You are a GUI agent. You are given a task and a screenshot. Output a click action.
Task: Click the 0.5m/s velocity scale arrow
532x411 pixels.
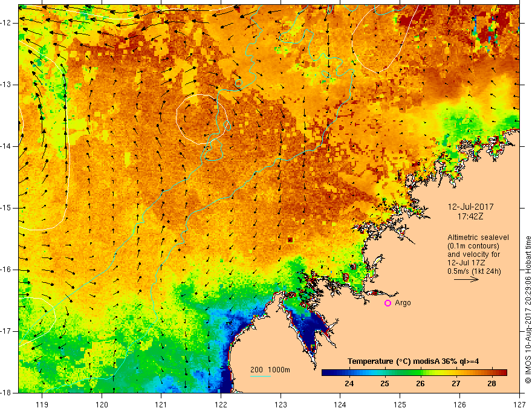coord(466,279)
